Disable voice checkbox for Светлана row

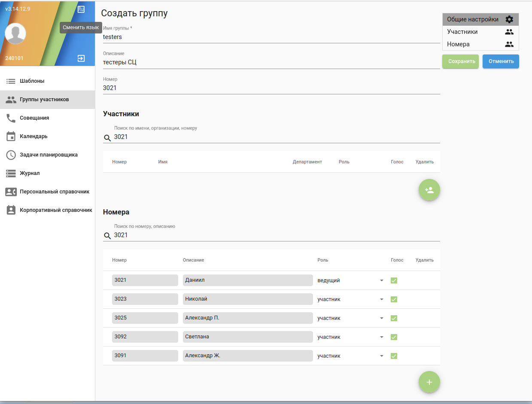pos(394,337)
